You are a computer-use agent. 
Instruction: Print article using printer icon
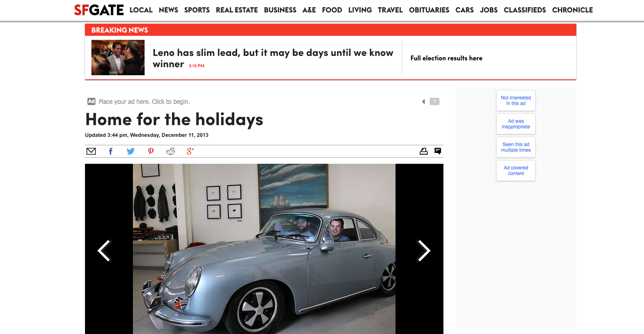[424, 151]
